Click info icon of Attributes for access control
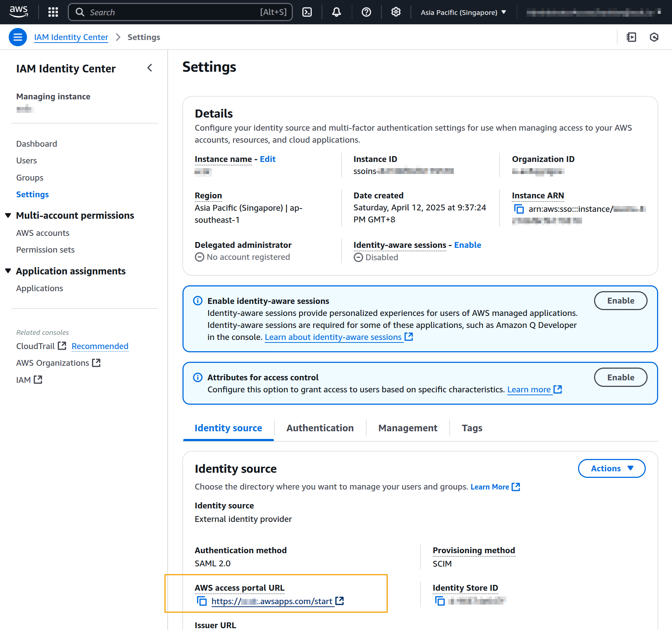Image resolution: width=672 pixels, height=630 pixels. click(198, 377)
